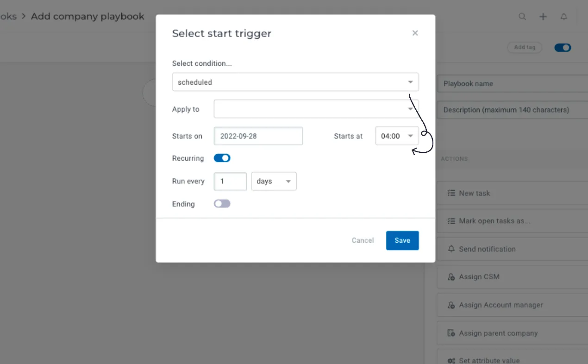Click the plus add icon in header
588x364 pixels.
tap(543, 17)
